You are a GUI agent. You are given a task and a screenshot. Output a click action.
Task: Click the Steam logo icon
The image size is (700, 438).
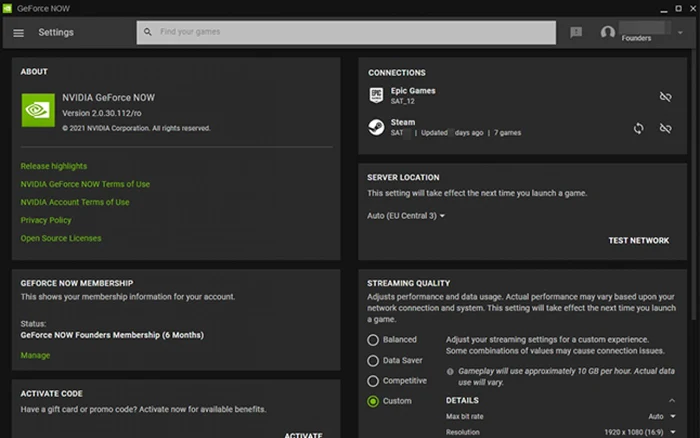376,127
